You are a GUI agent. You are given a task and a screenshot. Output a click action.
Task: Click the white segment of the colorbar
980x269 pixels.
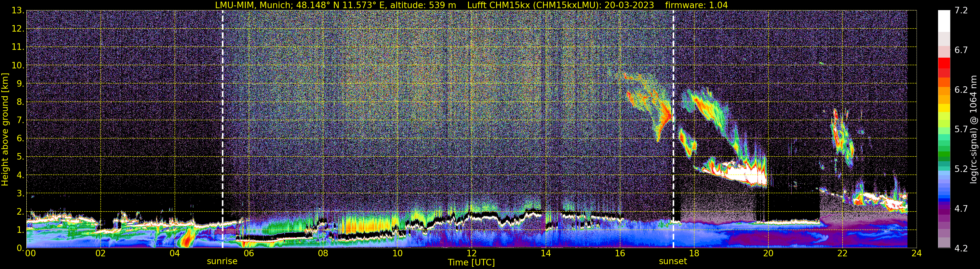point(944,21)
